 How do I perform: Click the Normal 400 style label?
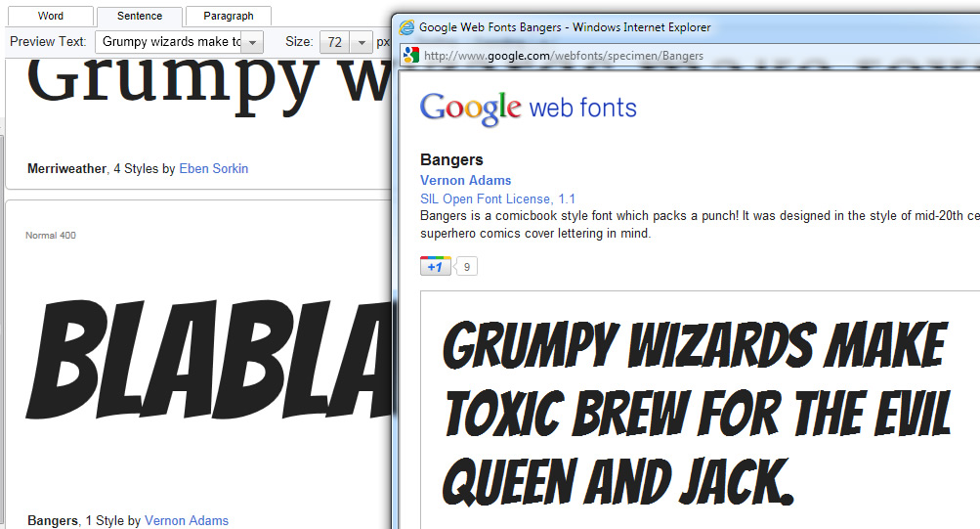pyautogui.click(x=51, y=235)
